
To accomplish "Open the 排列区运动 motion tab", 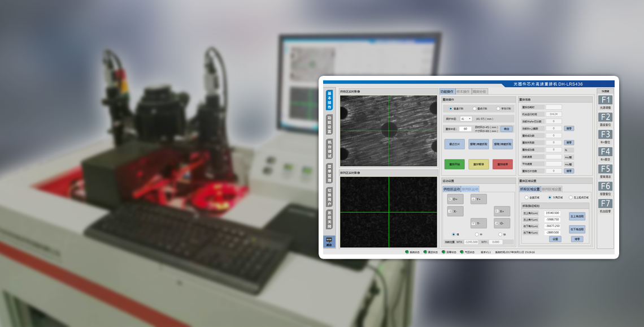I will point(470,189).
